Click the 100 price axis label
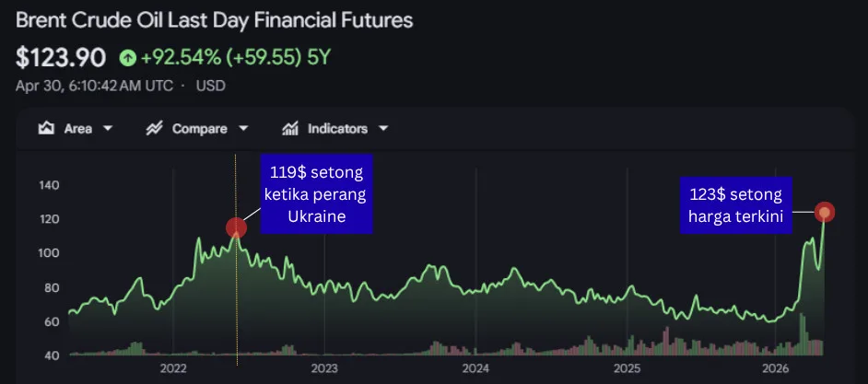This screenshot has width=868, height=384. click(50, 253)
